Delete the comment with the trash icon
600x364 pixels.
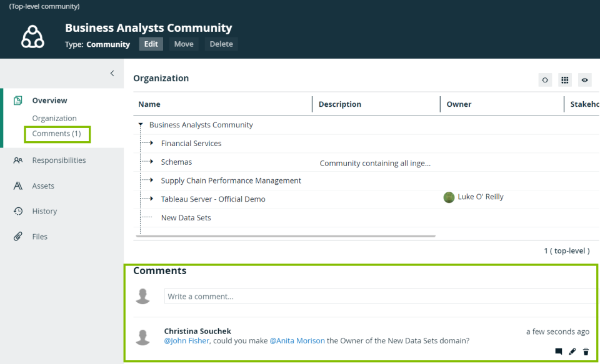coord(586,352)
